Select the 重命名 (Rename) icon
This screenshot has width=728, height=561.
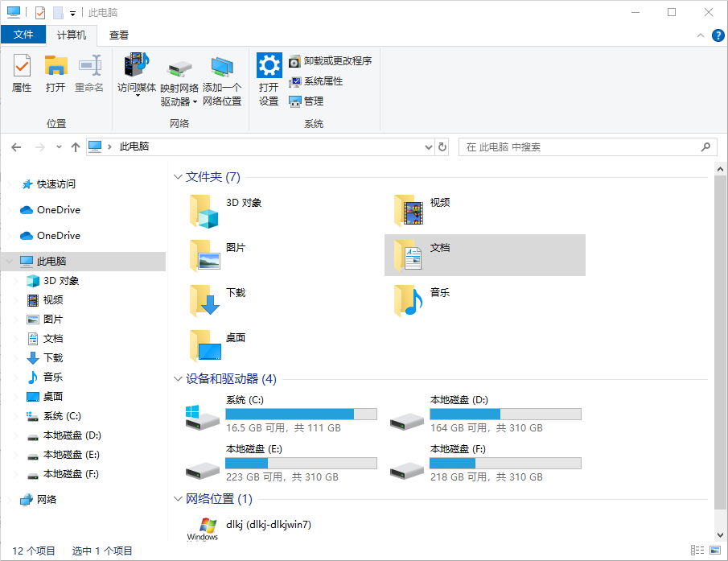88,73
